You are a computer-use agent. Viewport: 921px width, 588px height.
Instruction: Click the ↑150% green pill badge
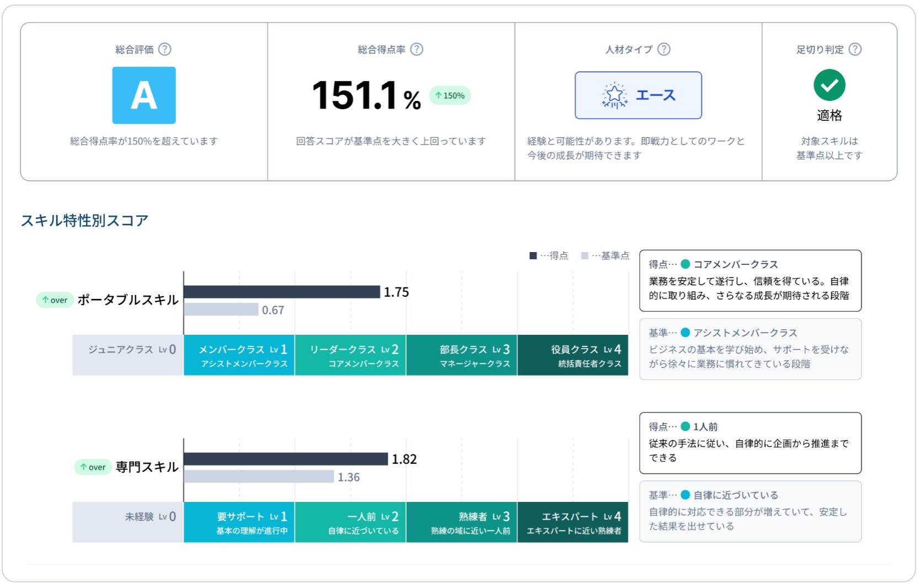click(x=450, y=95)
